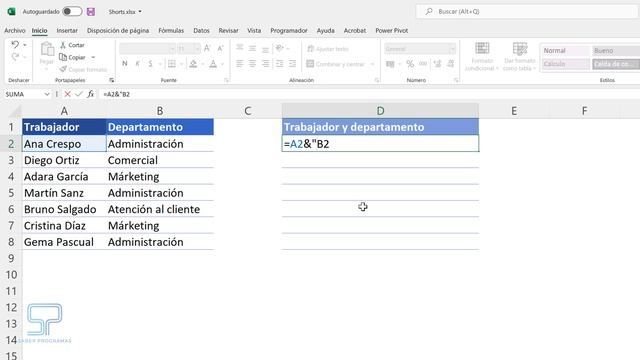Click the font color A icon
This screenshot has width=640, height=360.
point(213,64)
